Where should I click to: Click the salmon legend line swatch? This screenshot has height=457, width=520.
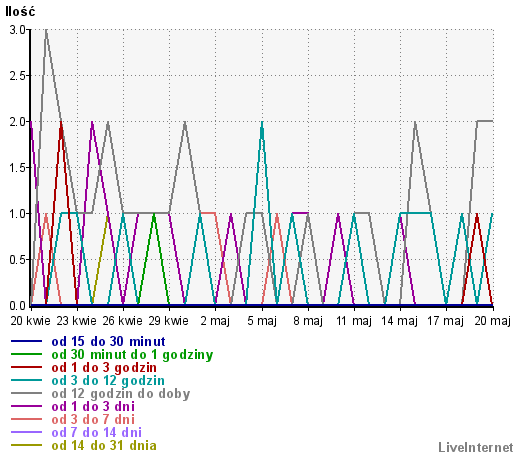click(26, 419)
